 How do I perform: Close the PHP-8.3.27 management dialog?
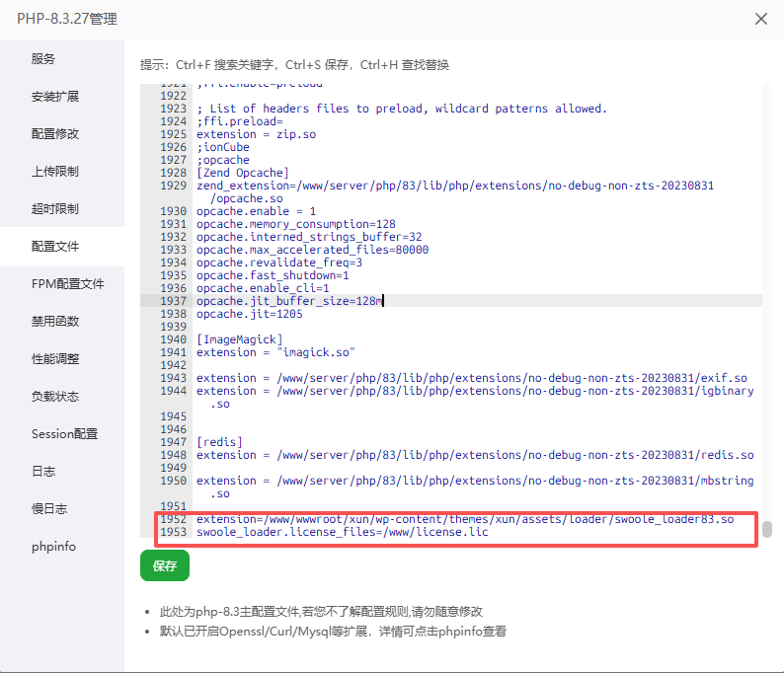click(x=761, y=19)
